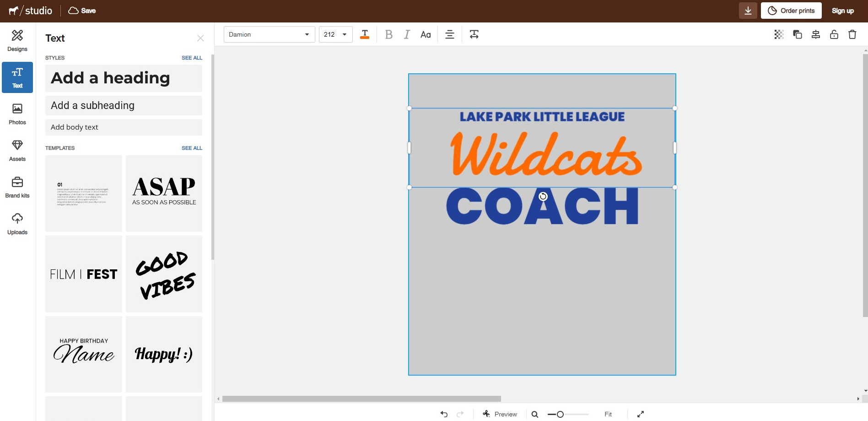Duplicate the selected text layer
The height and width of the screenshot is (421, 868).
coord(798,34)
